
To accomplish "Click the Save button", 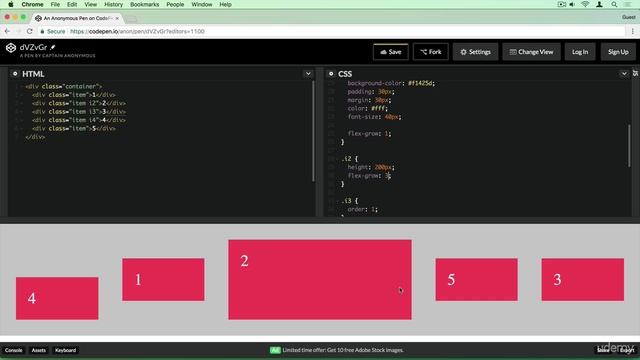I will pos(391,52).
